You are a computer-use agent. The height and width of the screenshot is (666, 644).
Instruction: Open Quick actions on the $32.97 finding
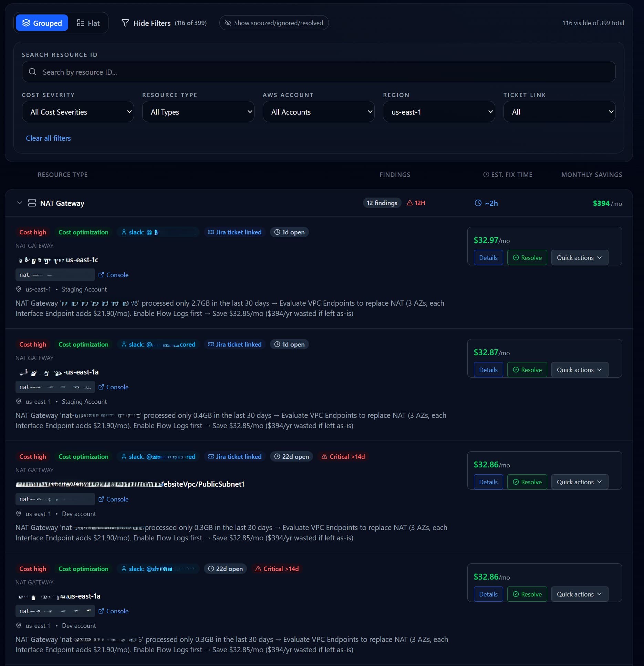(x=579, y=257)
